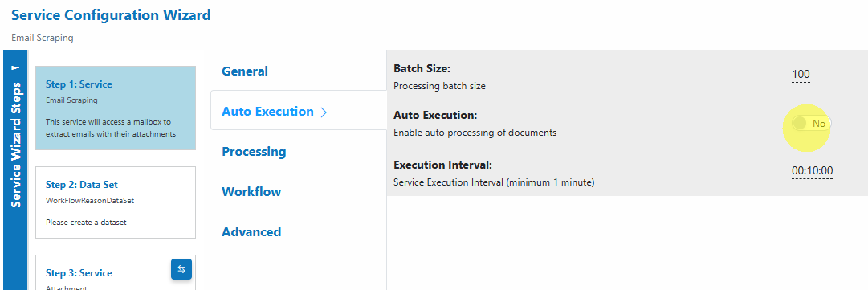Edit the Execution Interval 00:10:00 field
This screenshot has width=868, height=290.
[812, 171]
